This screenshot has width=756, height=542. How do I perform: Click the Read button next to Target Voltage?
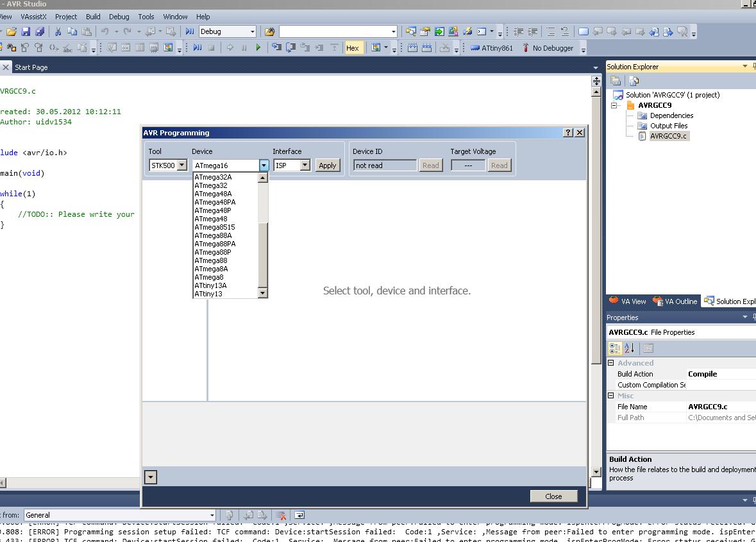(499, 165)
